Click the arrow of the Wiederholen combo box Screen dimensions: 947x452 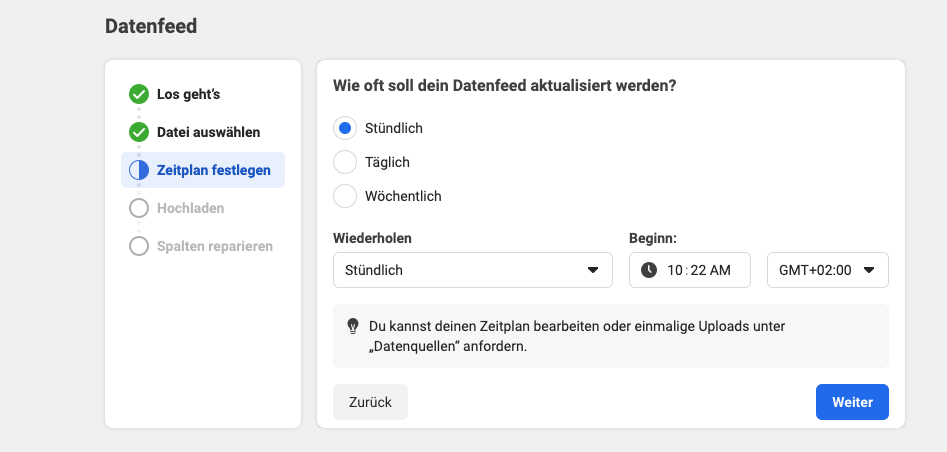pyautogui.click(x=593, y=270)
